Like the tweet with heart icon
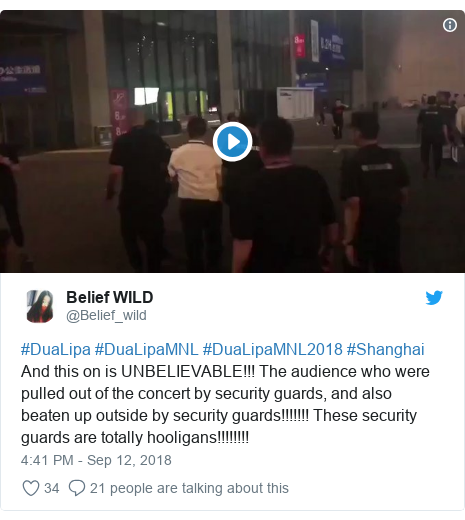This screenshot has height=520, width=465. click(31, 488)
